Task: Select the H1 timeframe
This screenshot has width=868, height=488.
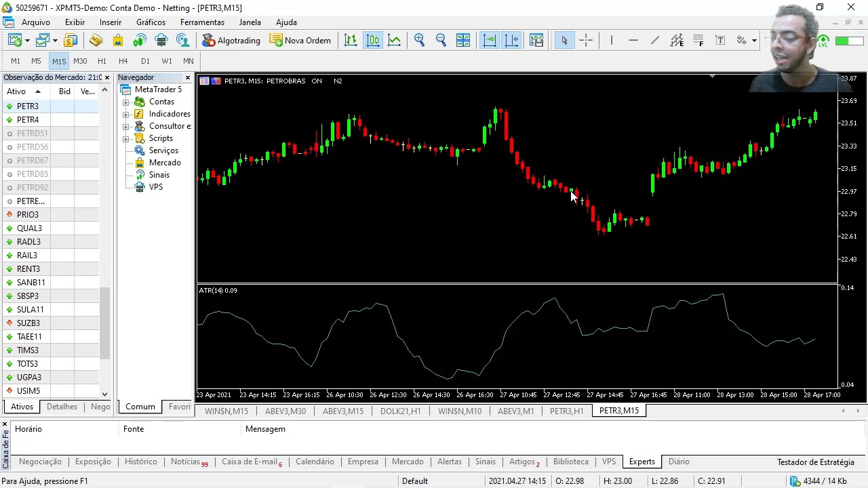Action: (102, 61)
